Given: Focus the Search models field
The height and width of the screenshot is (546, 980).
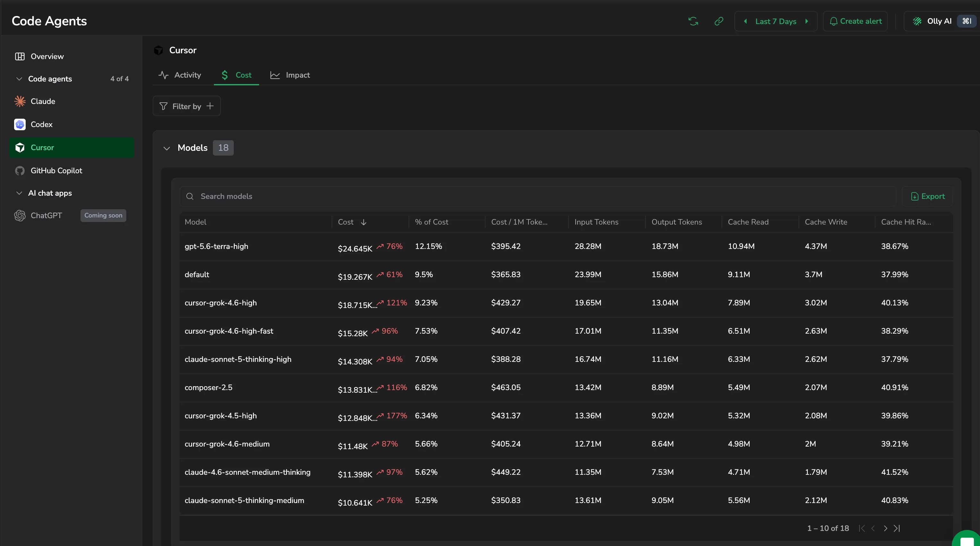Looking at the screenshot, I should point(538,196).
